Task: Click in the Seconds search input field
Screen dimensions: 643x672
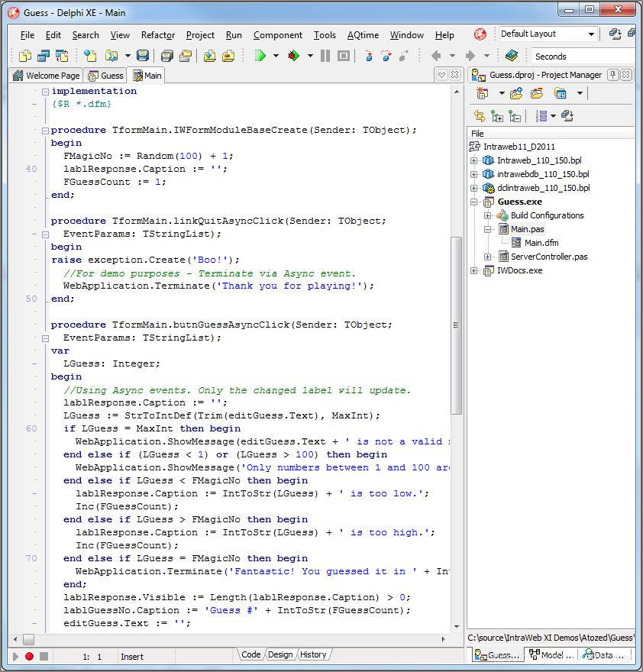Action: tap(583, 57)
